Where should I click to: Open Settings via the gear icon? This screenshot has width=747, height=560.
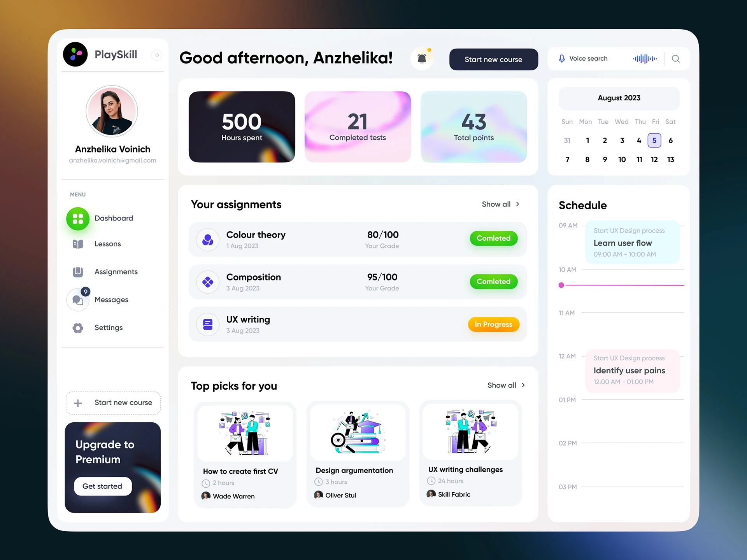pyautogui.click(x=78, y=328)
